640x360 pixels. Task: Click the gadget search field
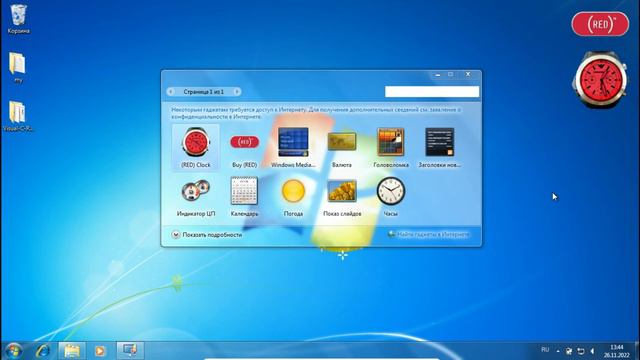[x=432, y=91]
